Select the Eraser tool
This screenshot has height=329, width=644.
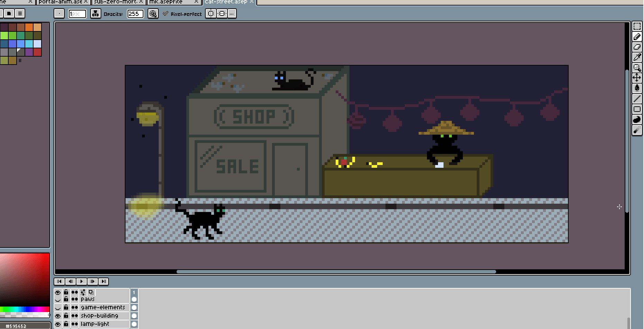tap(637, 47)
